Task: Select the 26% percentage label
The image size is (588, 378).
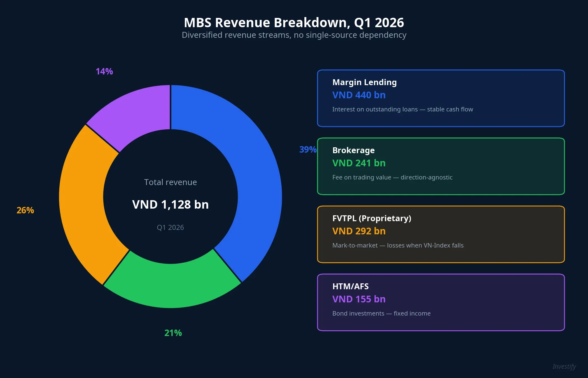Action: pyautogui.click(x=25, y=210)
